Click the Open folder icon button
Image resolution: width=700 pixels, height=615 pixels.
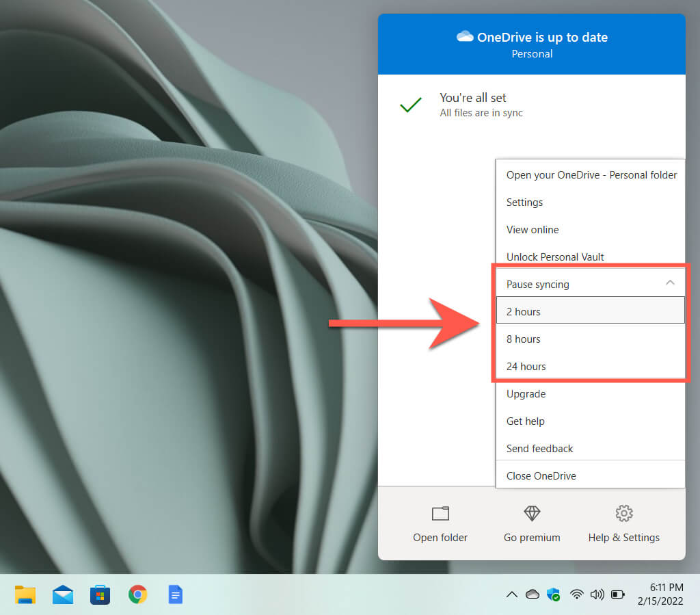tap(441, 514)
